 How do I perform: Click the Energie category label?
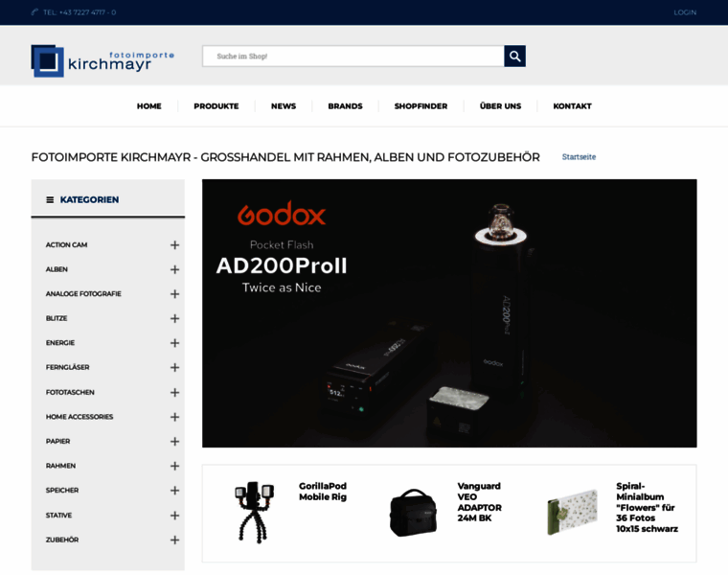pos(60,343)
